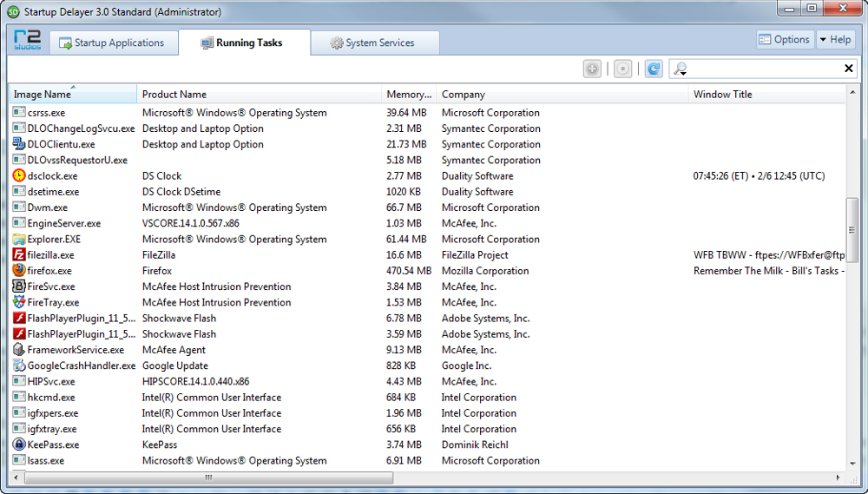Open the System Services tab
This screenshot has height=494, width=868.
tap(375, 43)
